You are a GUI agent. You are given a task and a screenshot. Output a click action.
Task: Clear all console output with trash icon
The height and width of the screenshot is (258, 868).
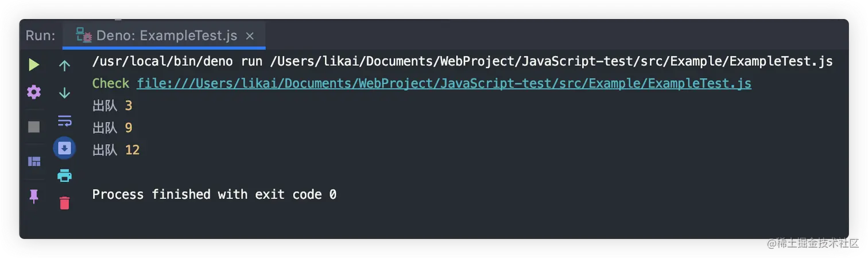64,202
